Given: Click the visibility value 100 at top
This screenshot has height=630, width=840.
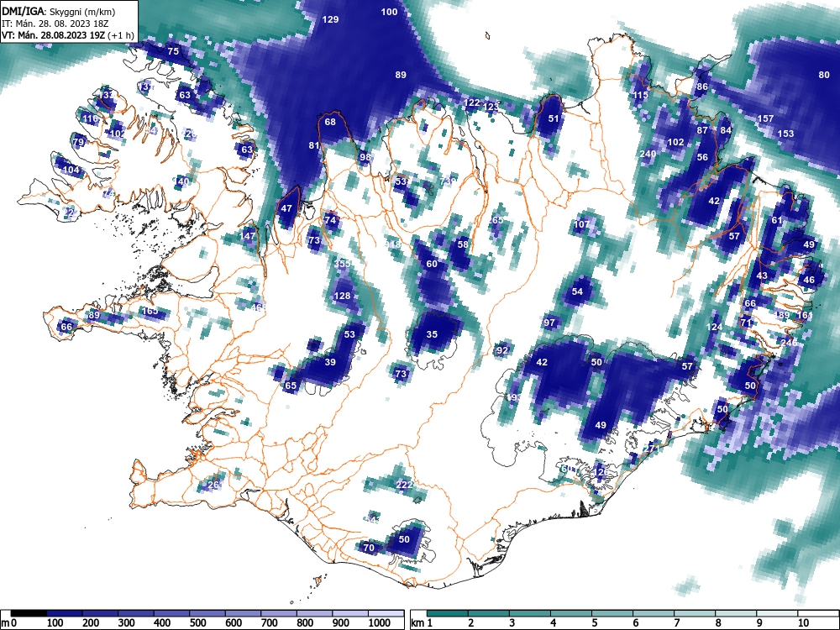Looking at the screenshot, I should (390, 12).
